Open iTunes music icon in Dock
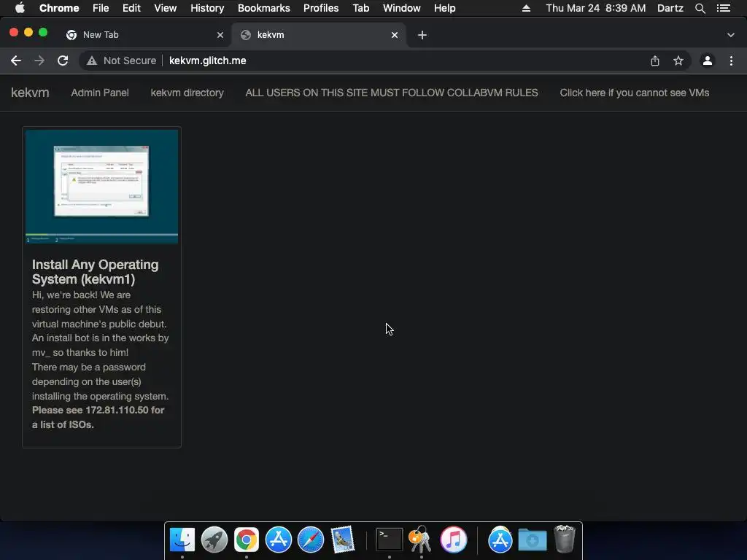The image size is (747, 560). (x=454, y=540)
